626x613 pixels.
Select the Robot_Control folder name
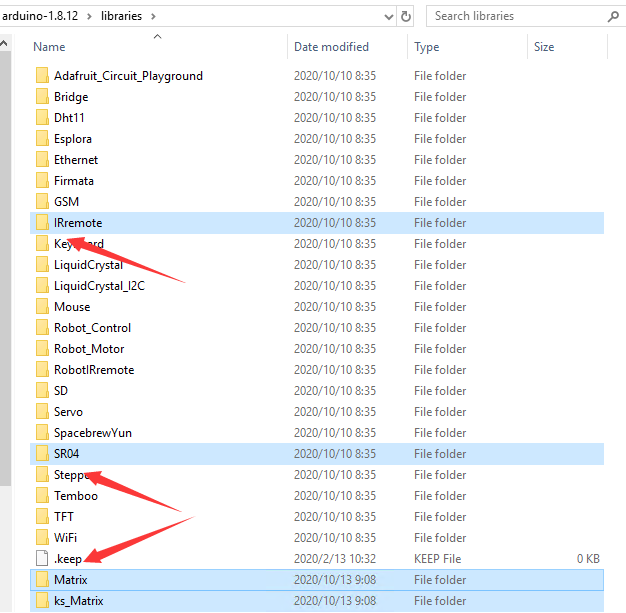coord(93,328)
